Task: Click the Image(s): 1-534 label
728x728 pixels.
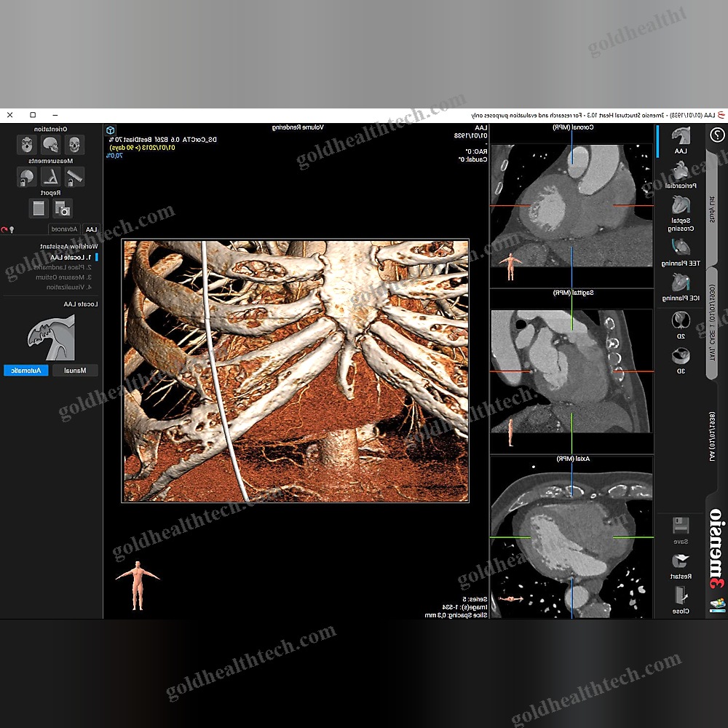Action: (x=464, y=607)
